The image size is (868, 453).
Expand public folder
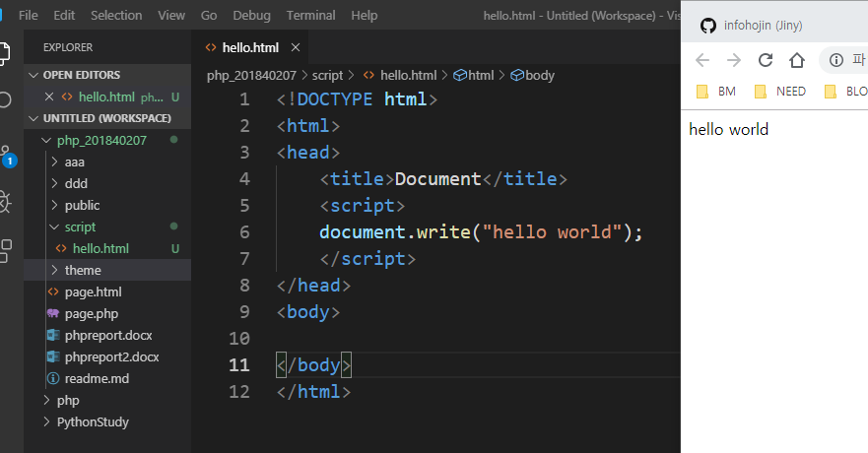(54, 205)
